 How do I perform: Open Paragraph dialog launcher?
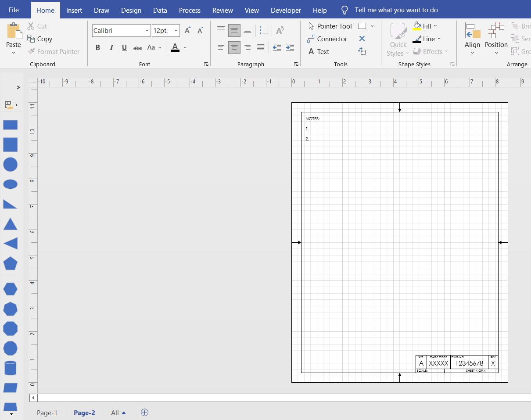[x=296, y=64]
